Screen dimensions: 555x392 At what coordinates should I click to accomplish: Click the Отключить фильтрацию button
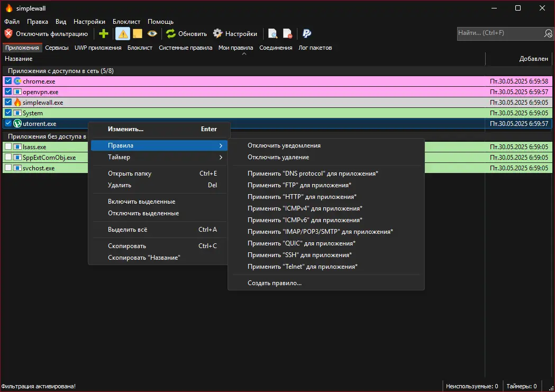[x=46, y=34]
